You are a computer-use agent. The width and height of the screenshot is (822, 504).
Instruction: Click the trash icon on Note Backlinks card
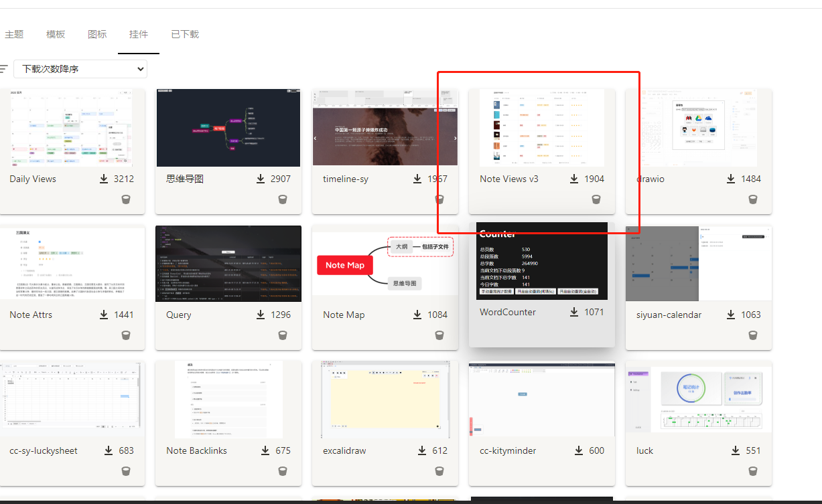point(282,471)
